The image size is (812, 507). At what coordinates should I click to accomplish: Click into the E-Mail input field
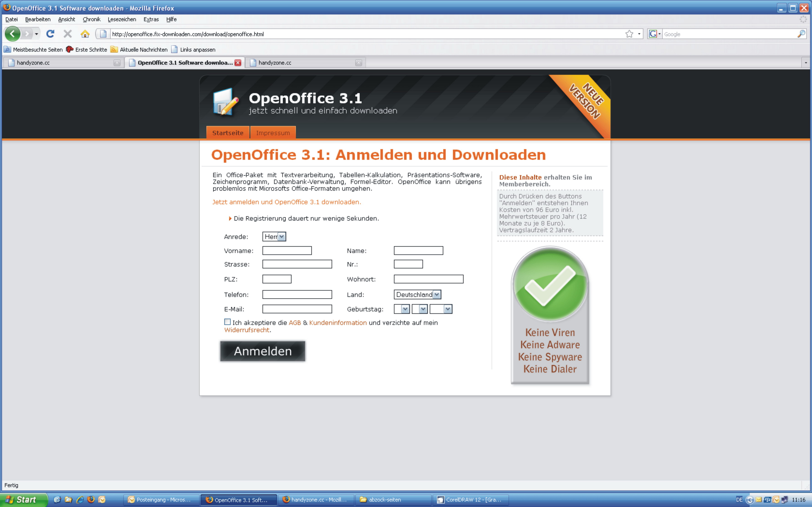point(297,309)
